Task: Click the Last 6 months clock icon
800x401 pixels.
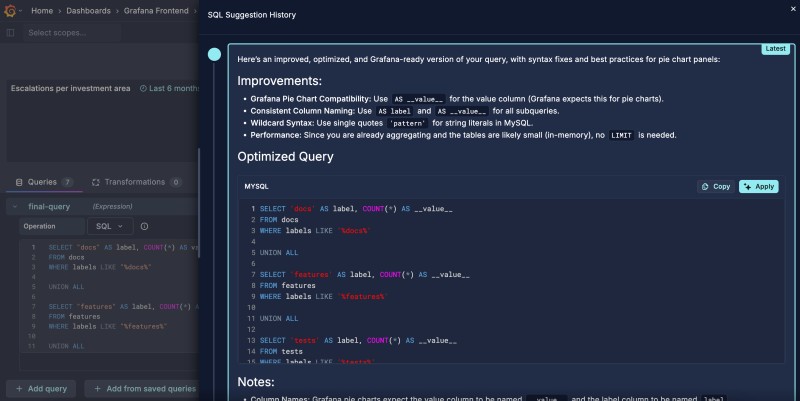Action: (x=143, y=88)
